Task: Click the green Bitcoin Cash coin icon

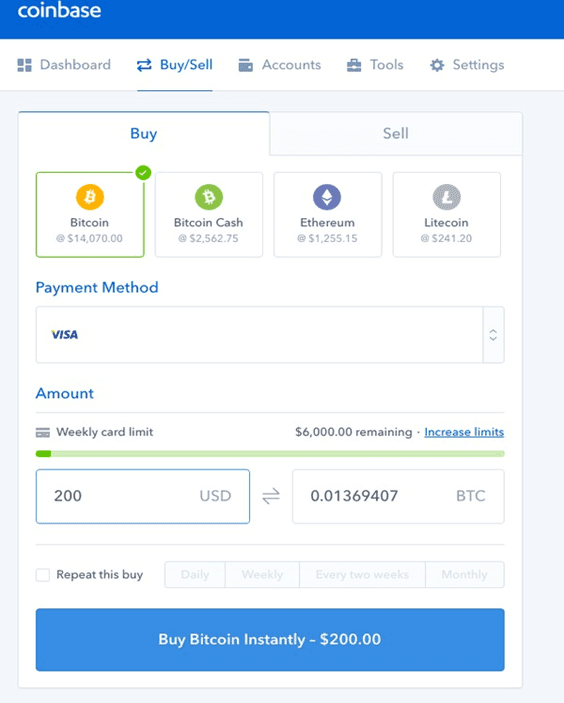Action: point(209,197)
